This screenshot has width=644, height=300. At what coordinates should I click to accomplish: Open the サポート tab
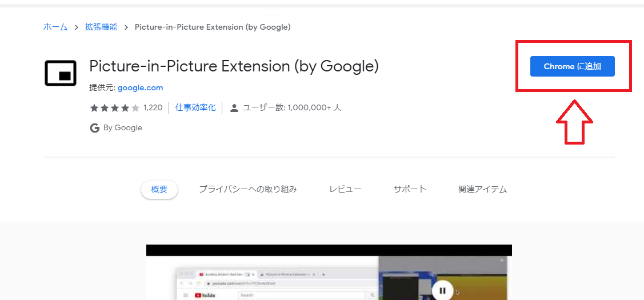pos(410,190)
